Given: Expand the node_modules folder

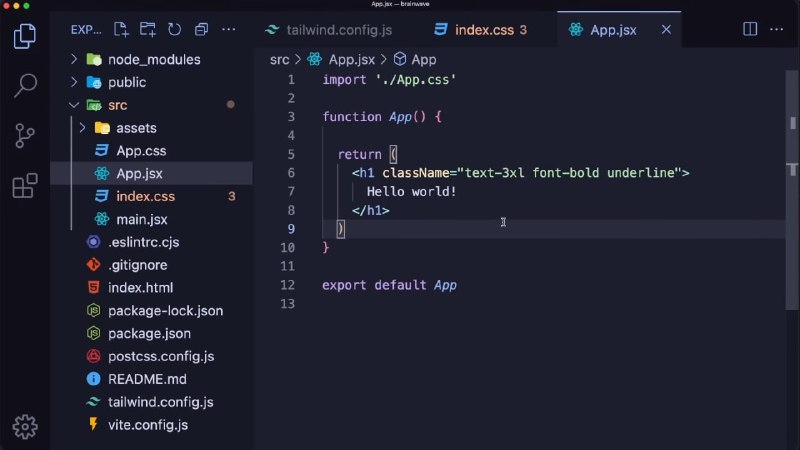Looking at the screenshot, I should [151, 59].
